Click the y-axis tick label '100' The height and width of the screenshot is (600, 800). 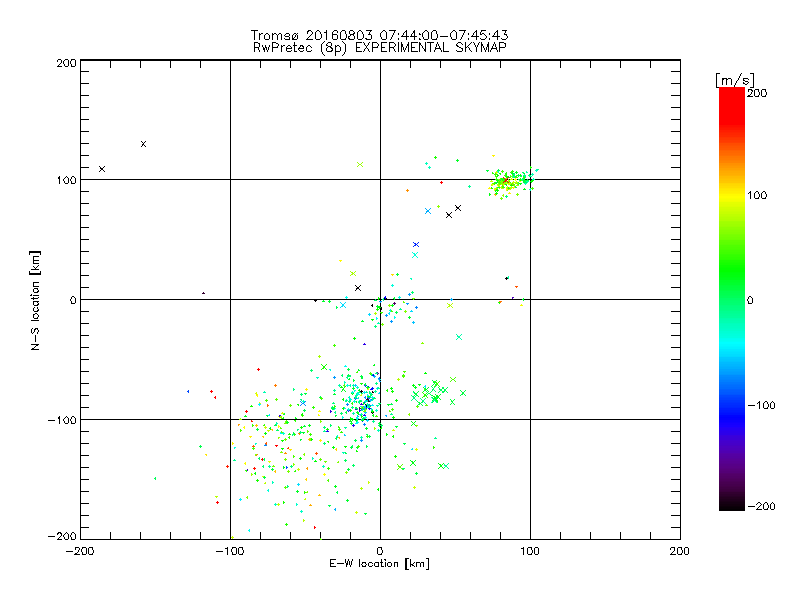tap(66, 180)
